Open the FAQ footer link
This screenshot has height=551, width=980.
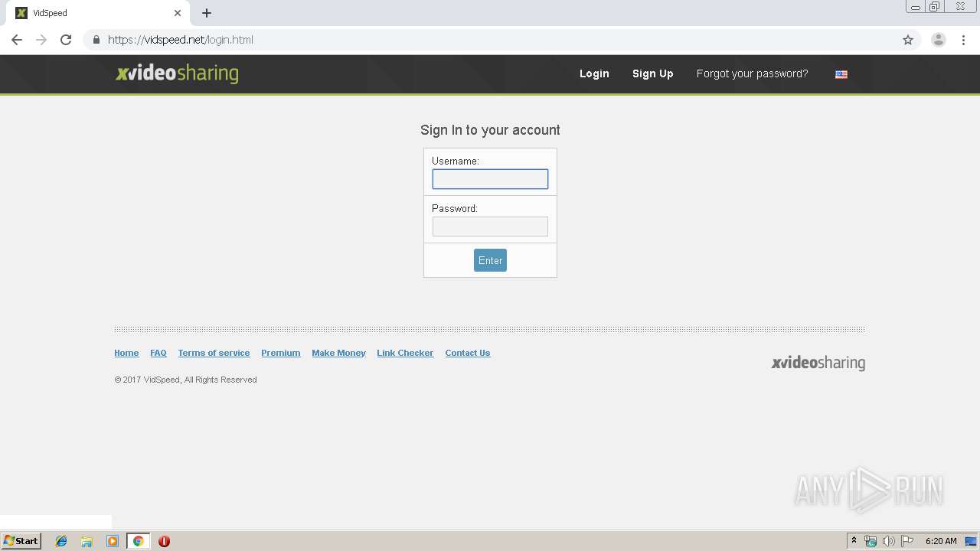158,353
